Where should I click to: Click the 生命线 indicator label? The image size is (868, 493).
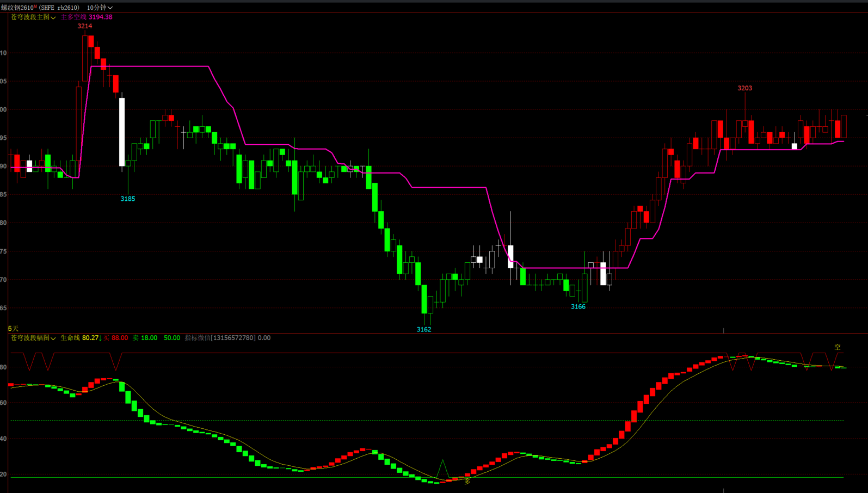point(70,338)
